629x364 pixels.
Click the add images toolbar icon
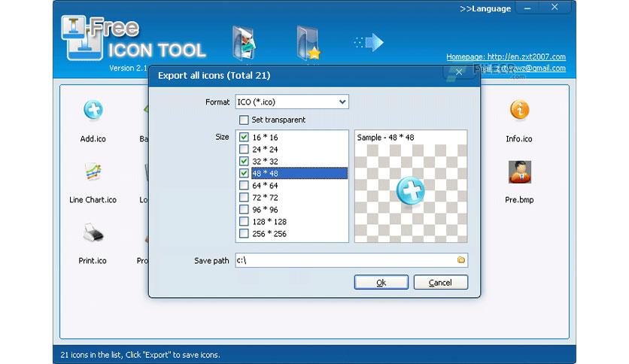point(244,43)
